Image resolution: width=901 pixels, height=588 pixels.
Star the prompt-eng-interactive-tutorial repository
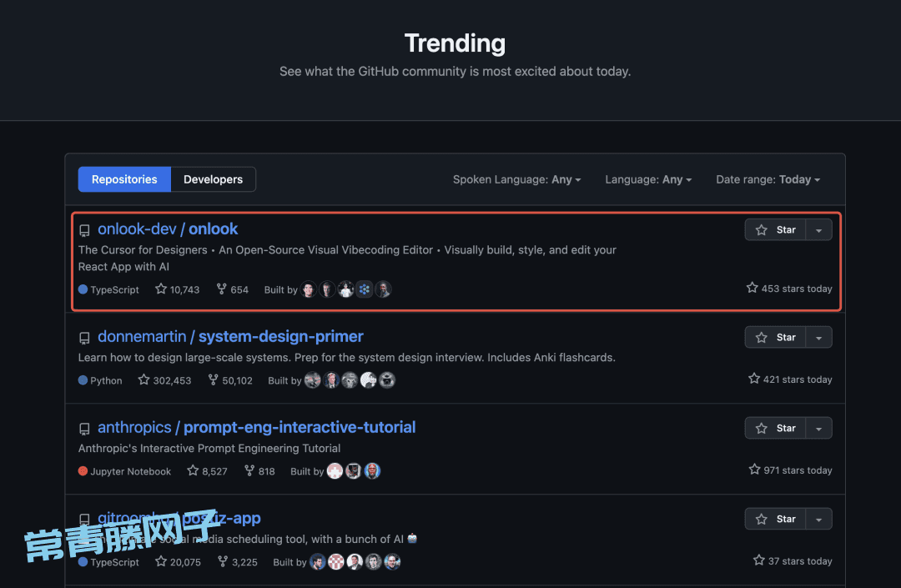click(x=776, y=428)
